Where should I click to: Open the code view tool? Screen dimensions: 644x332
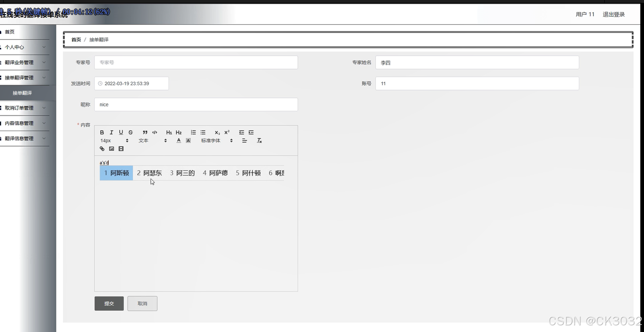[x=155, y=133]
